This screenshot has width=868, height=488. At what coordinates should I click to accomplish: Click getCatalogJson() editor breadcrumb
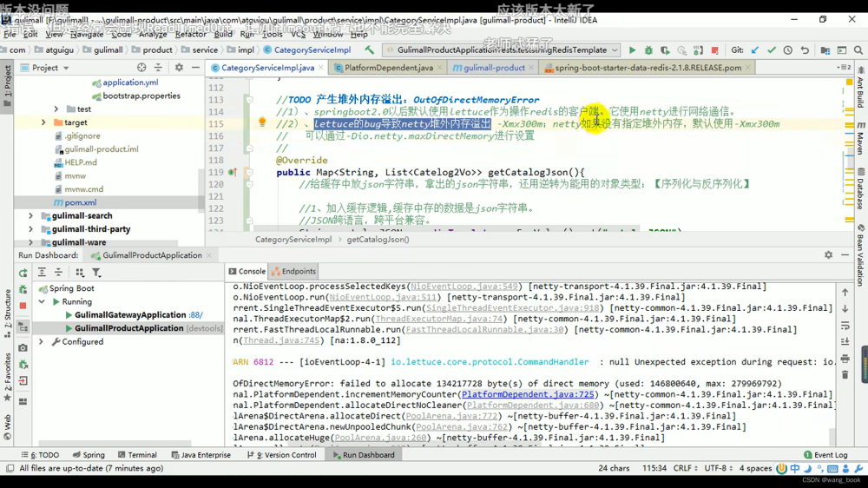coord(378,240)
